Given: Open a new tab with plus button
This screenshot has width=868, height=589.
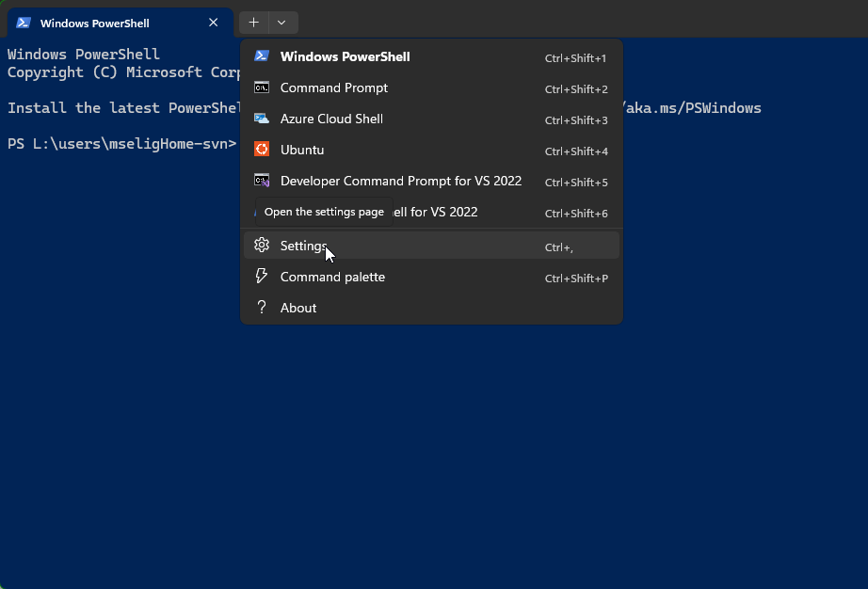Looking at the screenshot, I should [x=253, y=23].
